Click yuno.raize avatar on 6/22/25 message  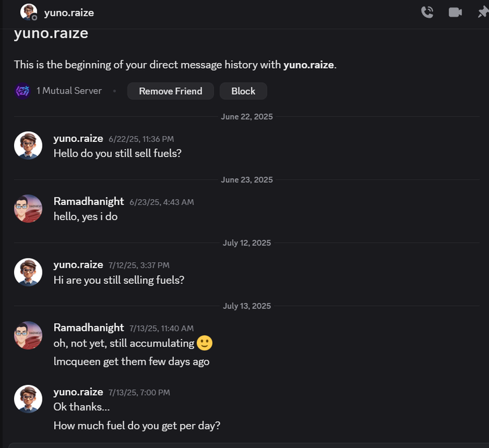28,145
